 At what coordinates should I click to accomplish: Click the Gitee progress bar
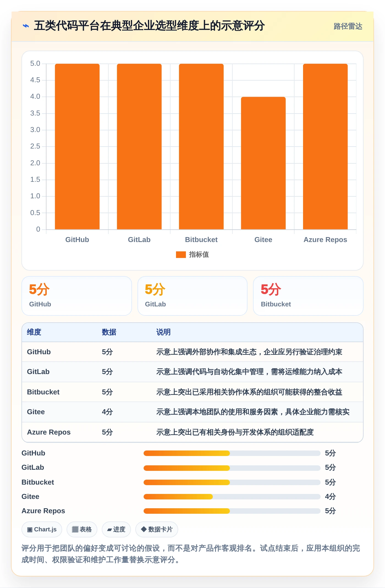click(232, 496)
